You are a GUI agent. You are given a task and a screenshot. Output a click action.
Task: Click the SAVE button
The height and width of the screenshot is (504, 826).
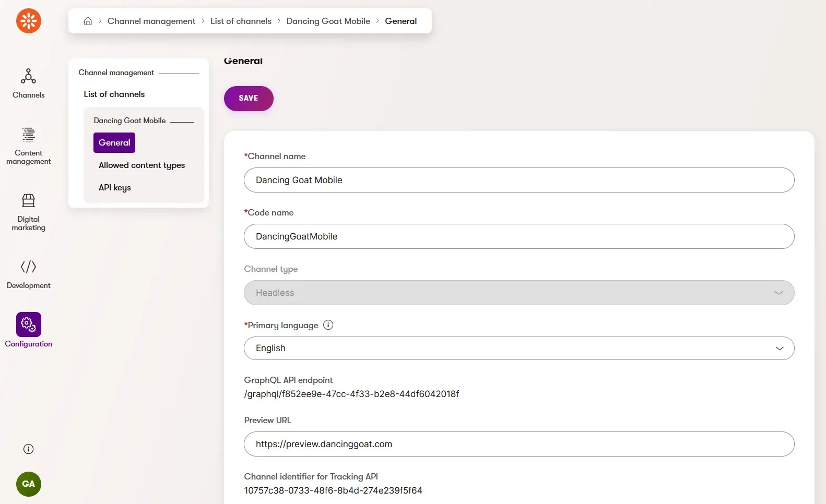coord(249,99)
